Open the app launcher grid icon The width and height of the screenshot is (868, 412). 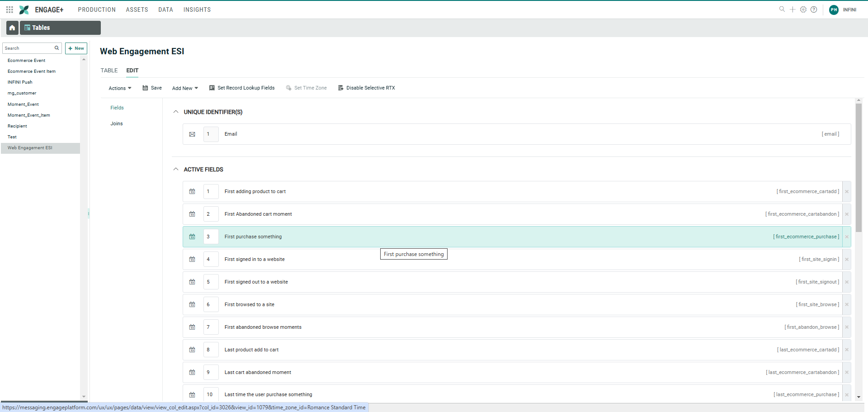point(9,9)
